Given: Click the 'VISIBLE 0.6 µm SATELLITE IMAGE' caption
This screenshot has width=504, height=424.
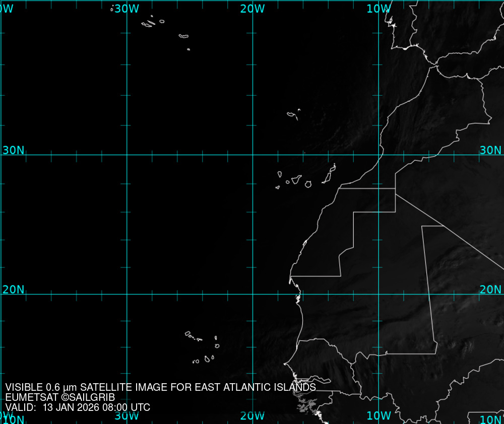Looking at the screenshot, I should pos(160,387).
